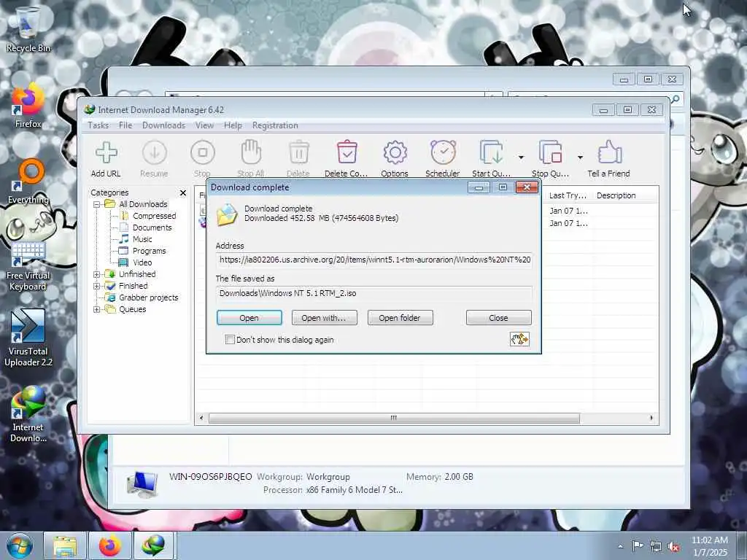747x560 pixels.
Task: Expand the Queues tree node
Action: point(97,309)
